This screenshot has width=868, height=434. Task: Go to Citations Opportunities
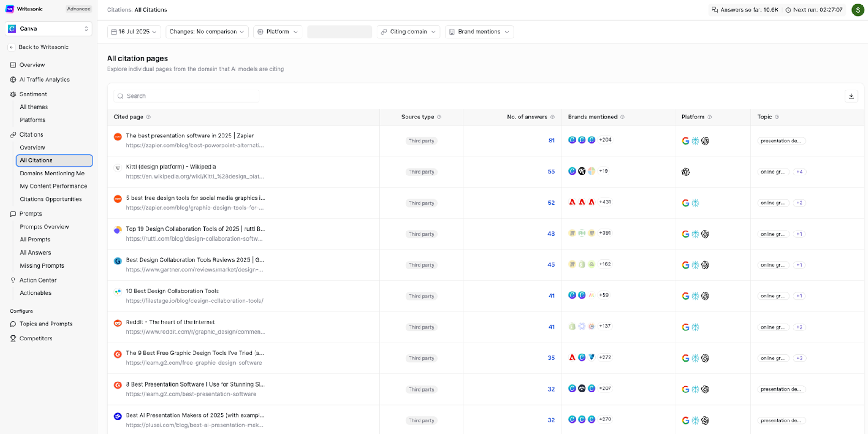[51, 199]
